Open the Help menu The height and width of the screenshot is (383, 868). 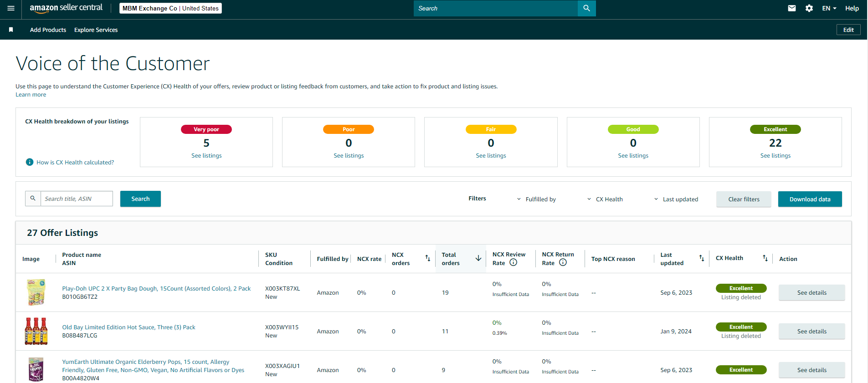[x=852, y=8]
